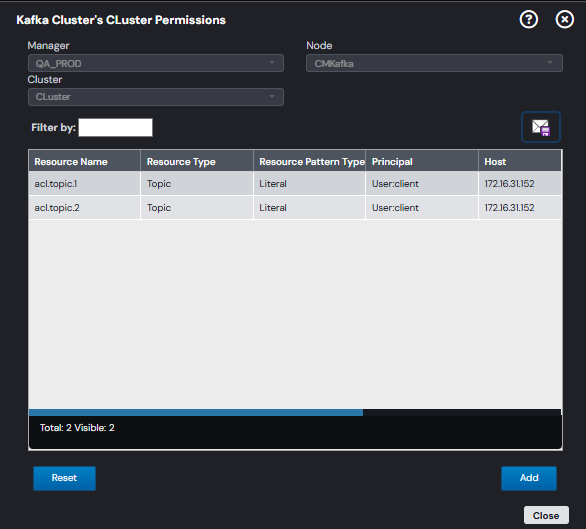The image size is (586, 529).
Task: Click the email and save report icon
Action: coord(540,127)
